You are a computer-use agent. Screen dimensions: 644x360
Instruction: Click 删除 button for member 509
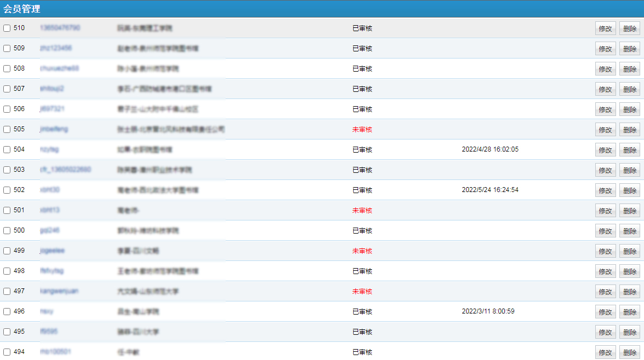[629, 49]
